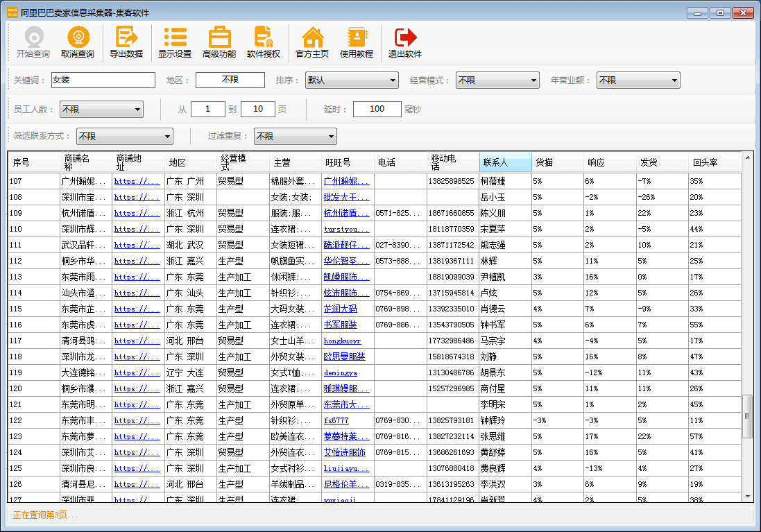Image resolution: width=761 pixels, height=532 pixels.
Task: Click the 货描 column header
Action: (x=558, y=162)
